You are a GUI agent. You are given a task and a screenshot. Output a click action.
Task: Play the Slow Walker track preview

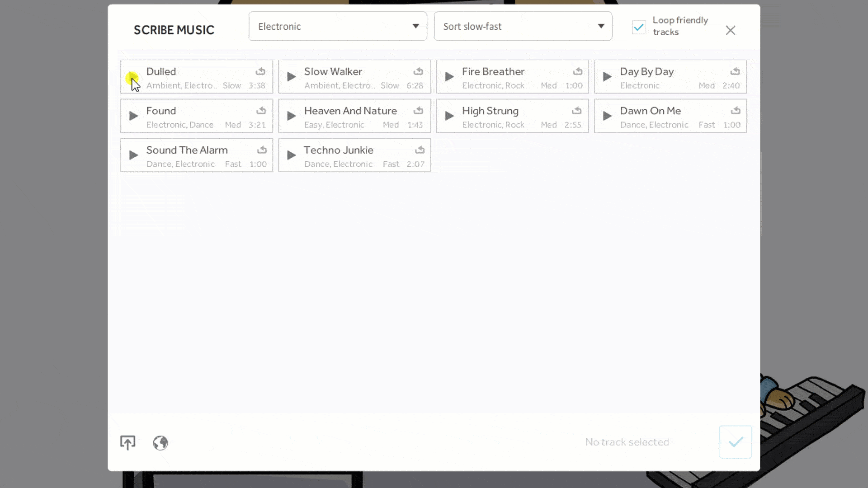[x=292, y=77]
